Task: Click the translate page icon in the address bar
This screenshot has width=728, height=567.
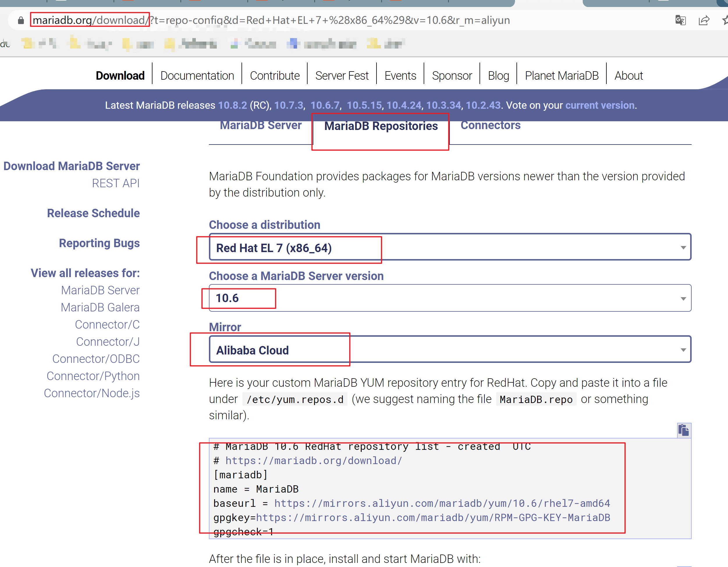Action: [680, 20]
